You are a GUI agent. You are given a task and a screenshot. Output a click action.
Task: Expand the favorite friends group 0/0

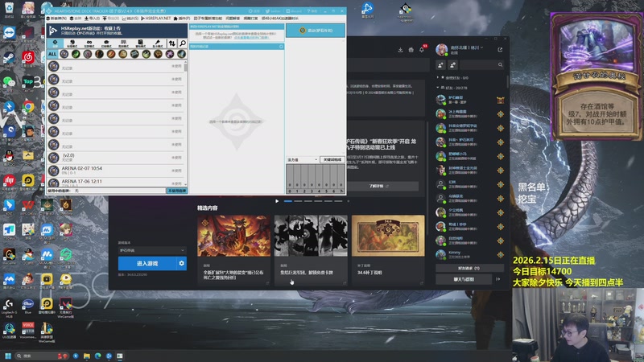click(453, 77)
